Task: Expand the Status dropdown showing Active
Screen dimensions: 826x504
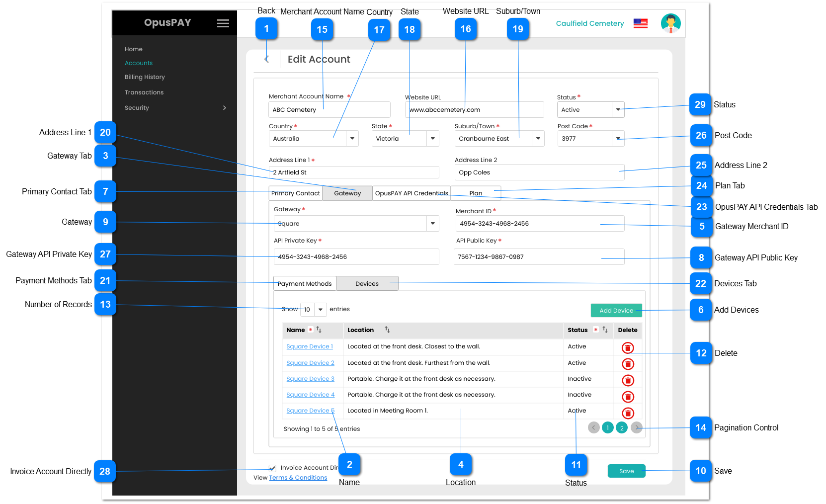Action: point(618,110)
